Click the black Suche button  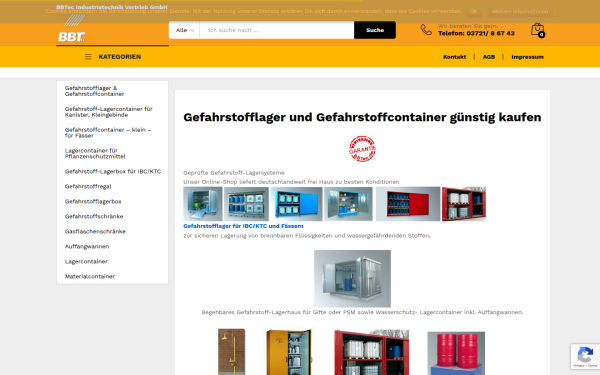point(375,30)
